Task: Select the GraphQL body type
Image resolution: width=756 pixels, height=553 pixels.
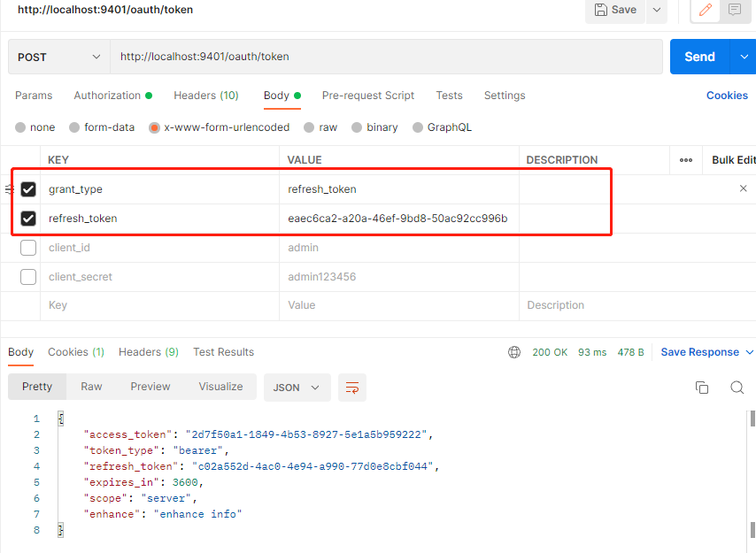Action: (x=418, y=127)
